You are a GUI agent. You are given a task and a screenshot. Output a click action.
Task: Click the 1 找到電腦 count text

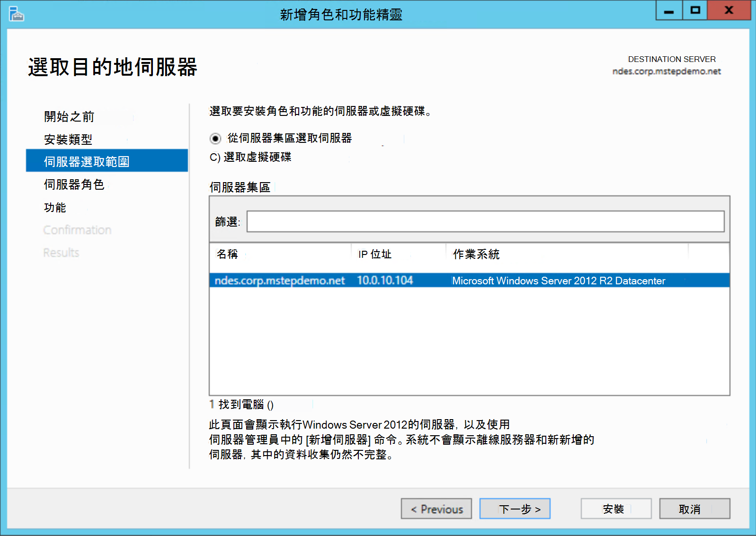241,404
